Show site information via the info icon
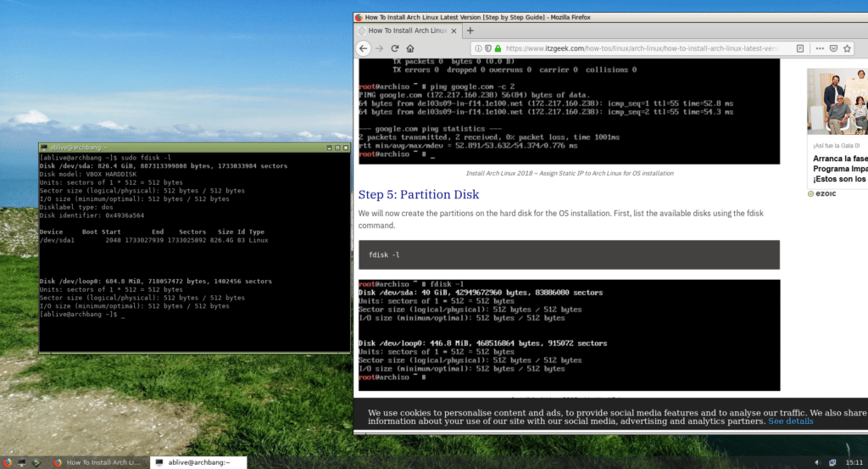Viewport: 868px width, 469px height. [479, 48]
